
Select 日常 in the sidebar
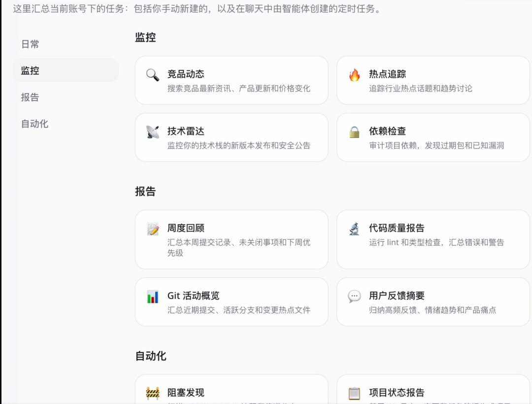[31, 44]
